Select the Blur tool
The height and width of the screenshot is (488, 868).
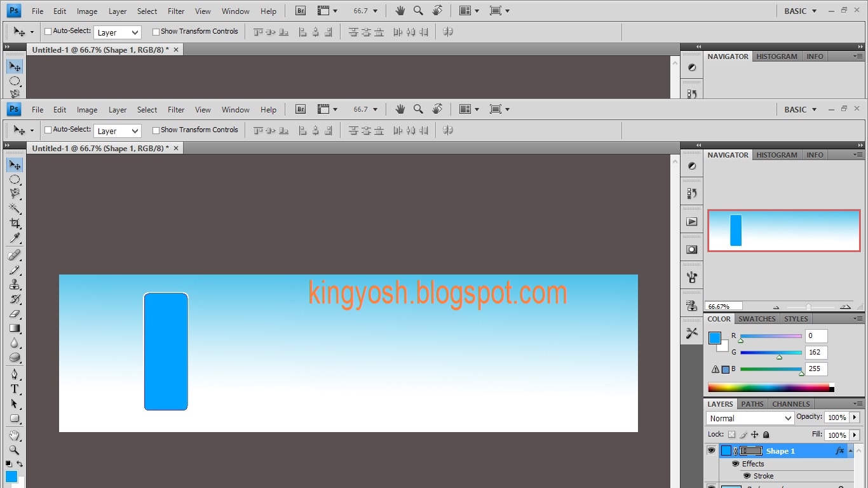[x=15, y=343]
